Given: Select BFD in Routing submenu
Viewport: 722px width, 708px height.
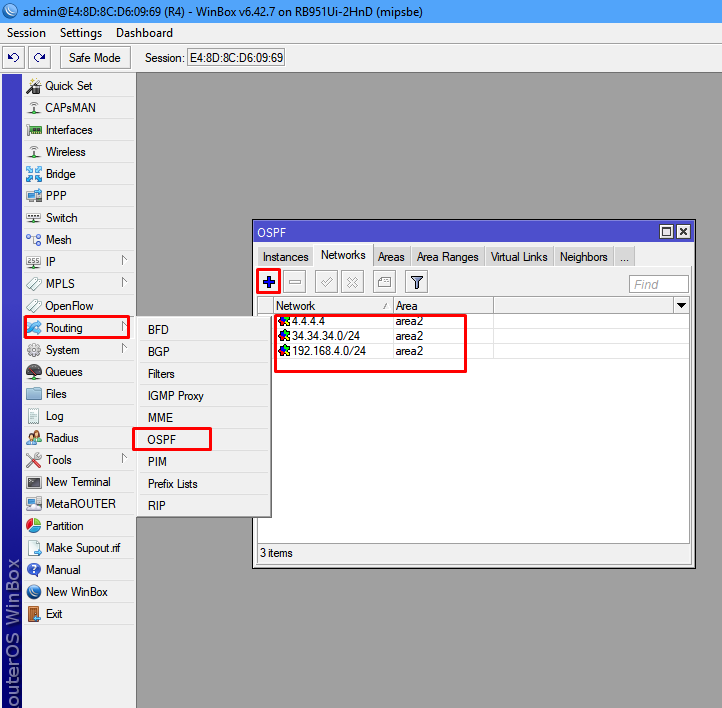Looking at the screenshot, I should pos(203,330).
